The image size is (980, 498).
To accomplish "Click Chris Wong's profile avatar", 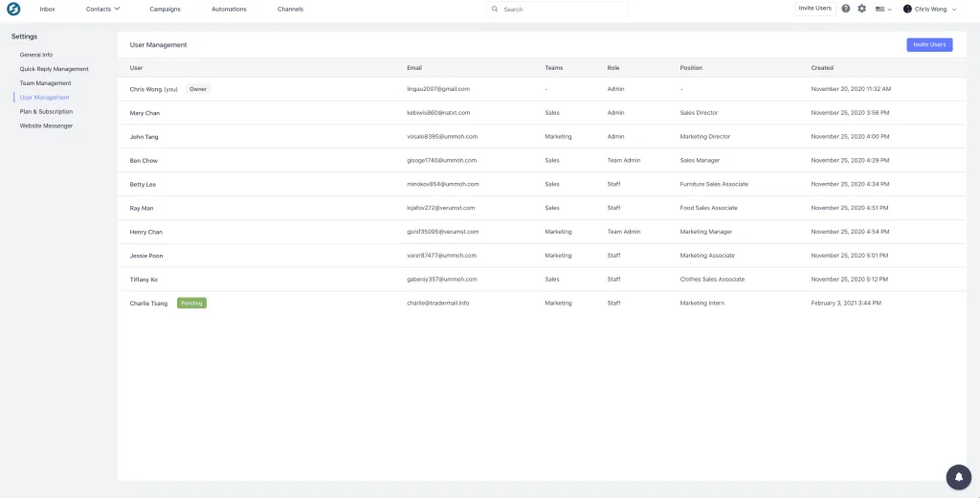I will point(907,10).
